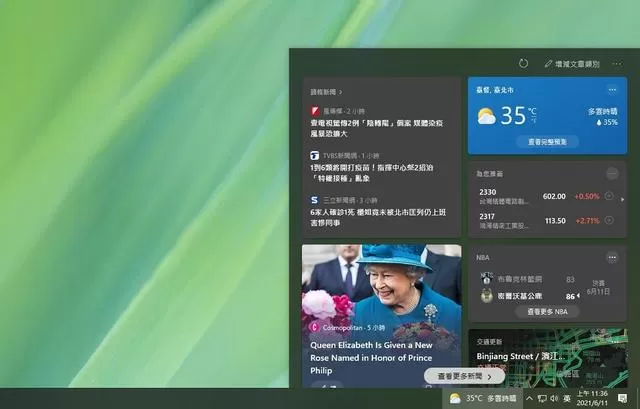Click the 35 temperature reading in weather card
The image size is (640, 409).
513,116
